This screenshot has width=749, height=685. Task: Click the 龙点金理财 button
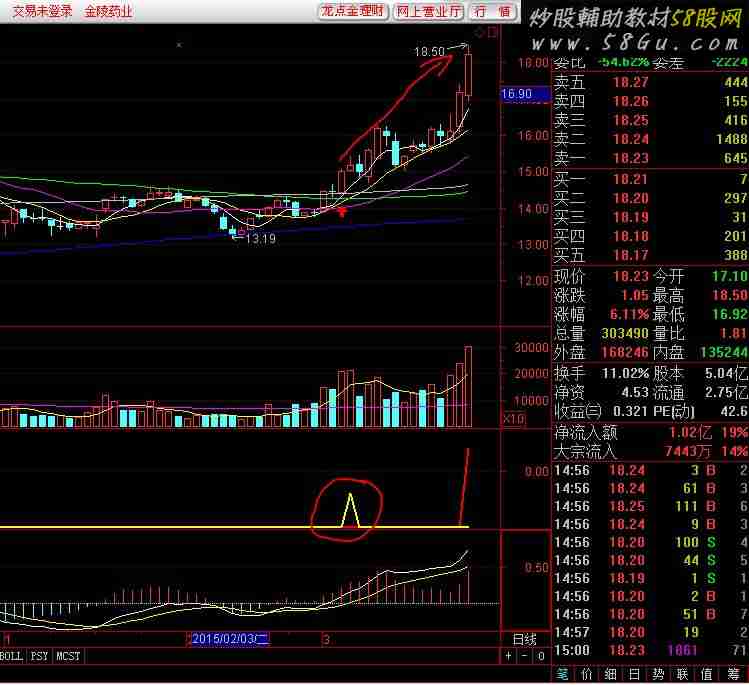click(353, 11)
